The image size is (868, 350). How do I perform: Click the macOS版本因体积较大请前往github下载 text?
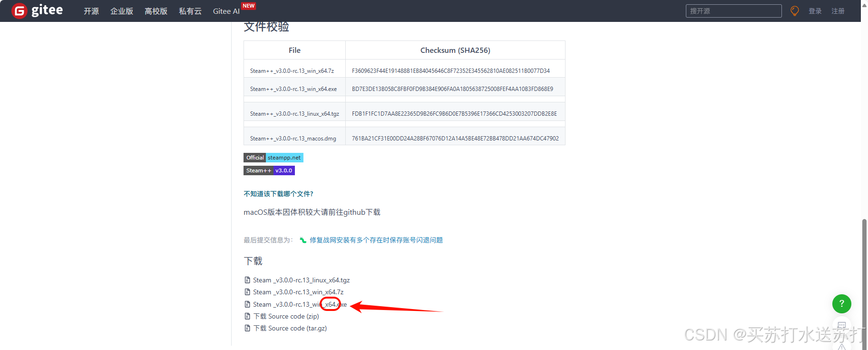(312, 212)
